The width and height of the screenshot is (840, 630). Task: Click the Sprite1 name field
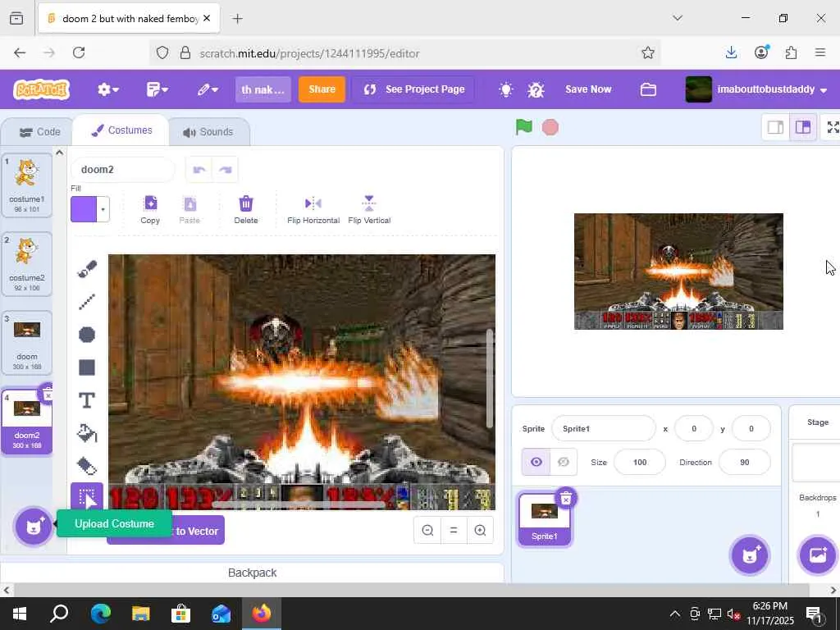point(603,428)
